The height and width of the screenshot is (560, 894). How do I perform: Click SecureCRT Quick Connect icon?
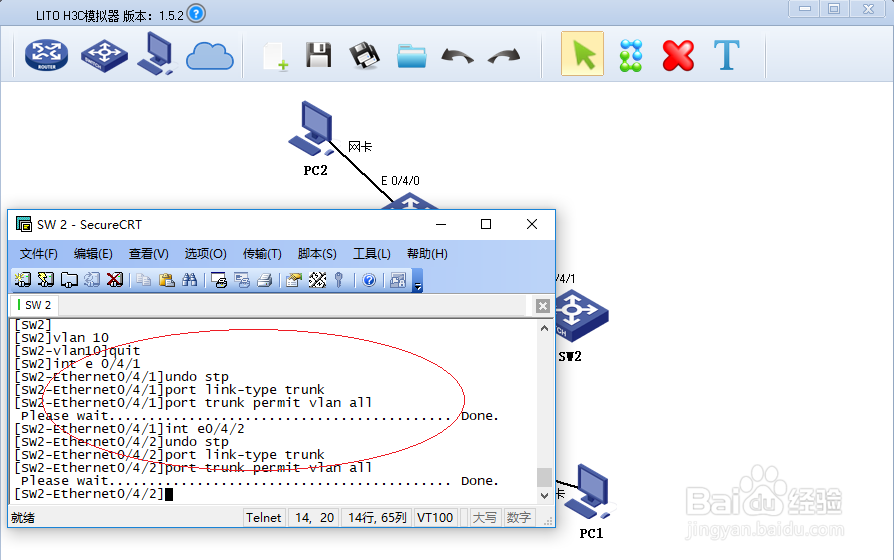click(x=46, y=279)
